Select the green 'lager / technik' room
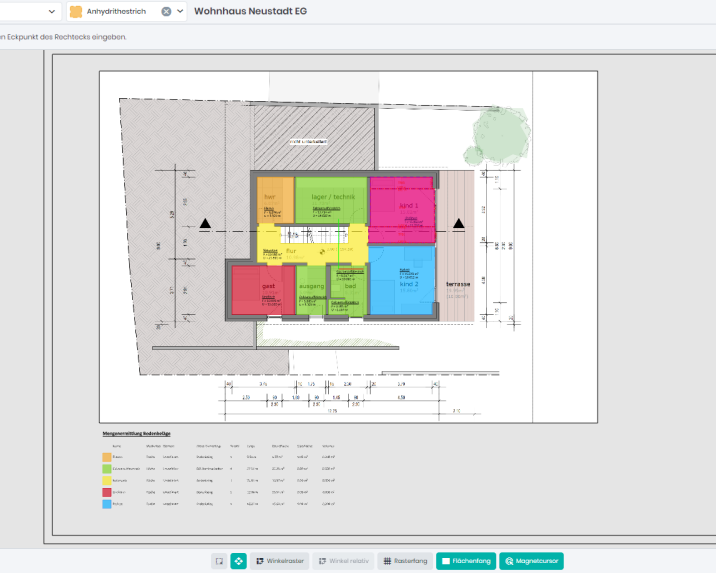Viewport: 716px width, 573px height. coord(332,200)
